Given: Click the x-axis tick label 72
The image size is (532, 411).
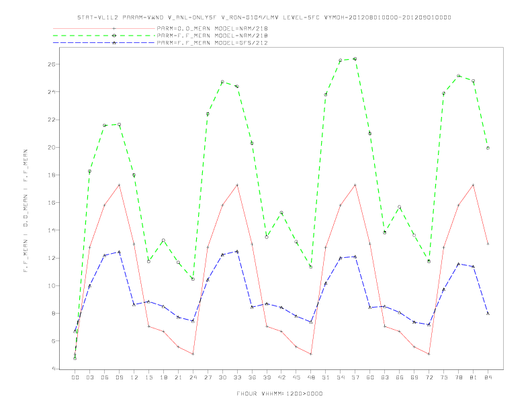Looking at the screenshot, I should click(429, 377).
